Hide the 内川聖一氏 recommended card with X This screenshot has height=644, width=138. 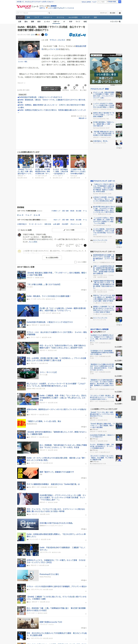50,178
